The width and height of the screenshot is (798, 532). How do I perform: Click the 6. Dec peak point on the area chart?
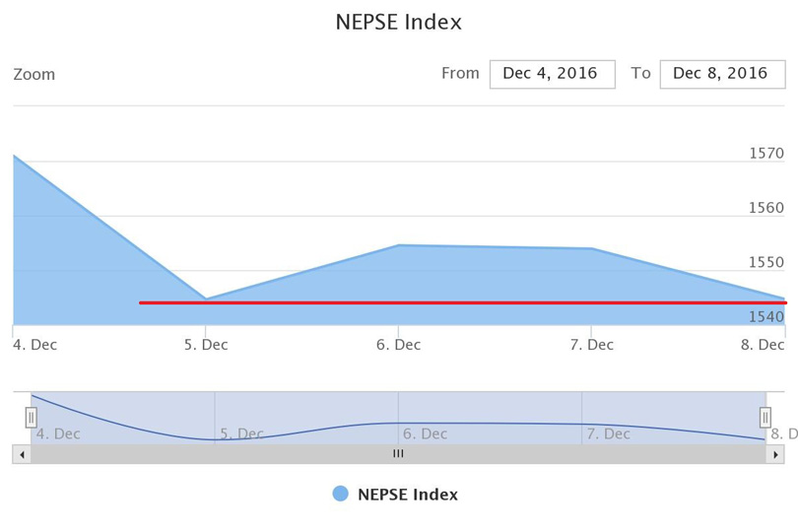(398, 245)
